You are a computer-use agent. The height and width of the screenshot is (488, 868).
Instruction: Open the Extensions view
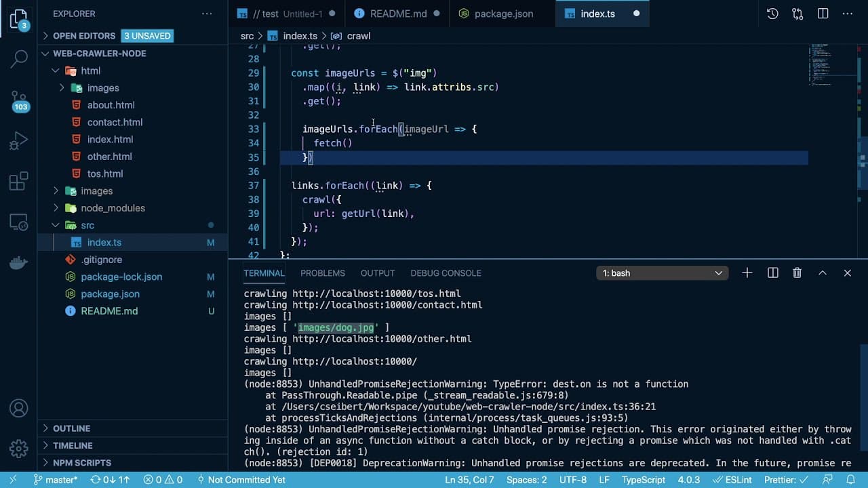pos(18,182)
